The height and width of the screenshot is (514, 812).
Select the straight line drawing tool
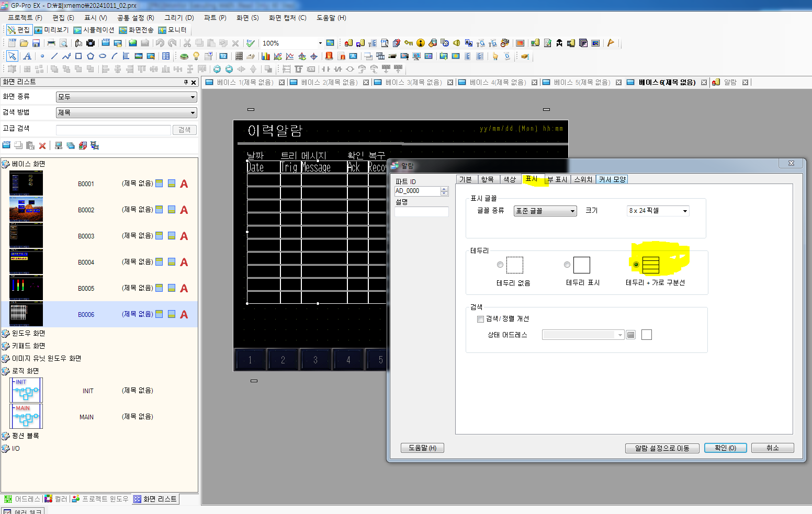54,56
